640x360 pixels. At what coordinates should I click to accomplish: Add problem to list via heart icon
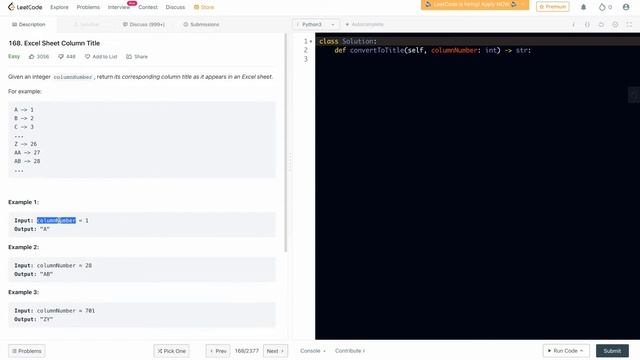click(x=87, y=56)
